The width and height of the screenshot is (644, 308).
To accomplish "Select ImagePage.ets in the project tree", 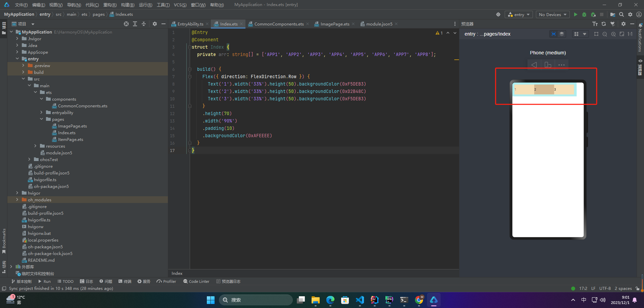I will pyautogui.click(x=72, y=126).
